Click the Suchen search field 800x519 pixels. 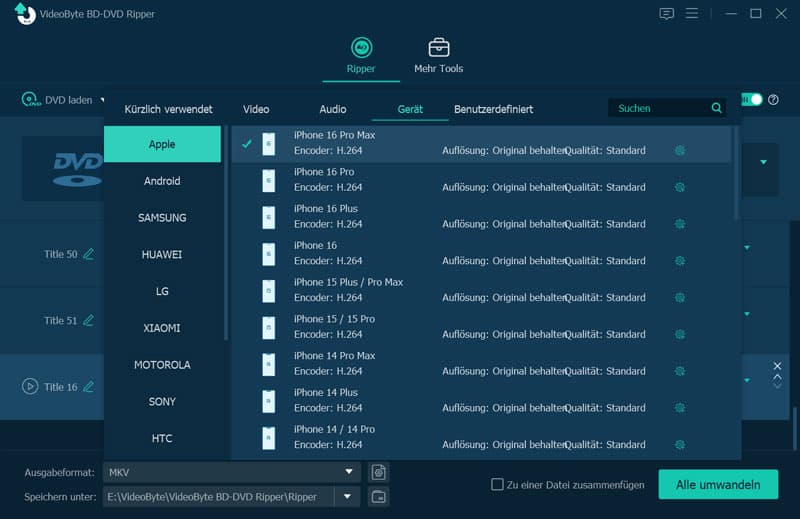point(660,108)
